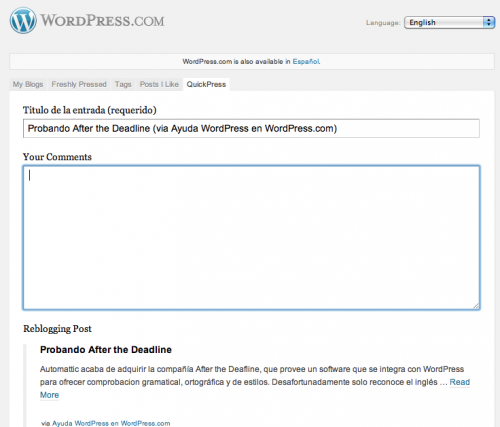Select the QuickPress tab
The height and width of the screenshot is (427, 500).
pyautogui.click(x=206, y=84)
